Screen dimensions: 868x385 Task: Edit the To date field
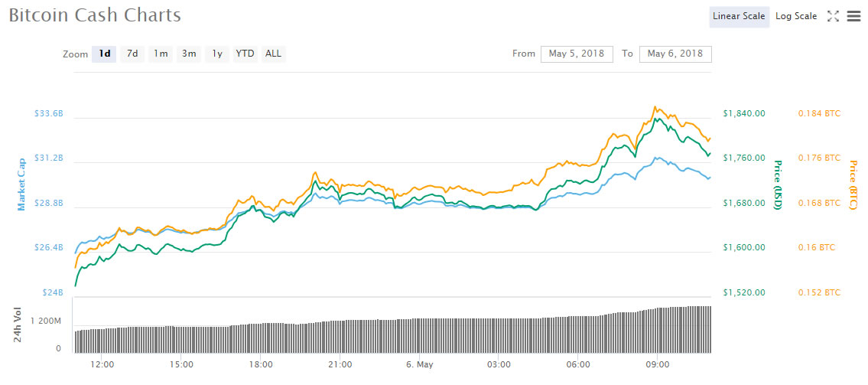click(675, 54)
